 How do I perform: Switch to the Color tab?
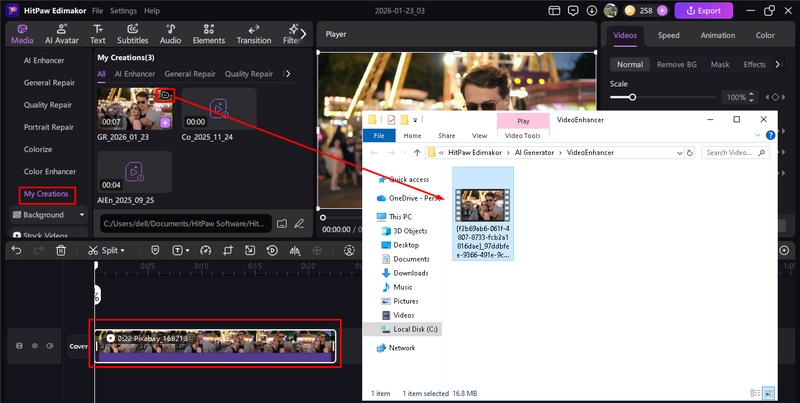(x=765, y=35)
